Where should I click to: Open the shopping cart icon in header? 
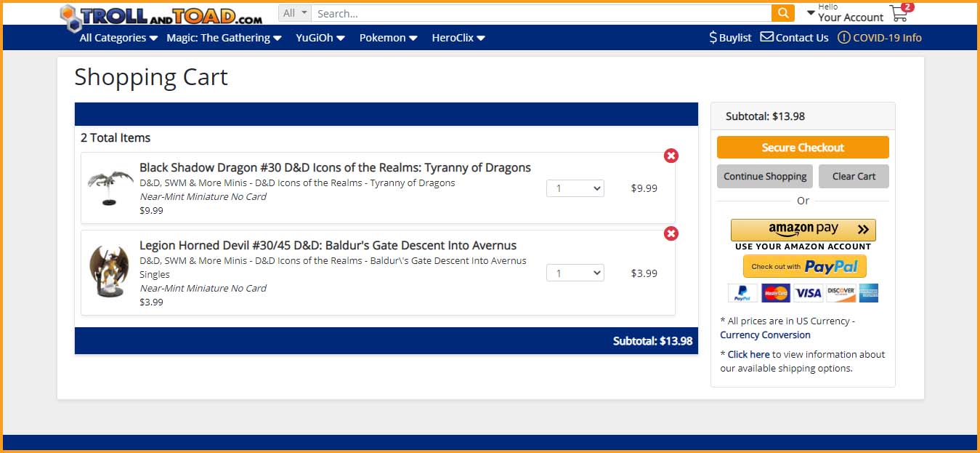point(900,12)
